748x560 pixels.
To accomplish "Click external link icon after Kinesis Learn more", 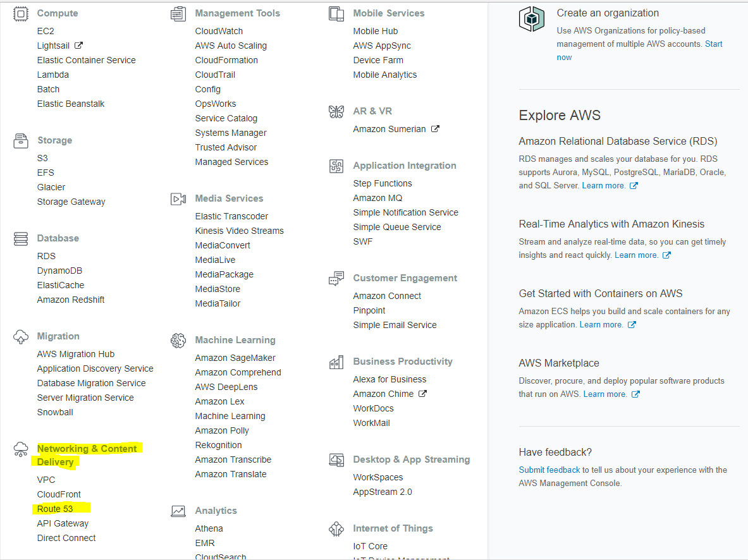I will pyautogui.click(x=666, y=255).
